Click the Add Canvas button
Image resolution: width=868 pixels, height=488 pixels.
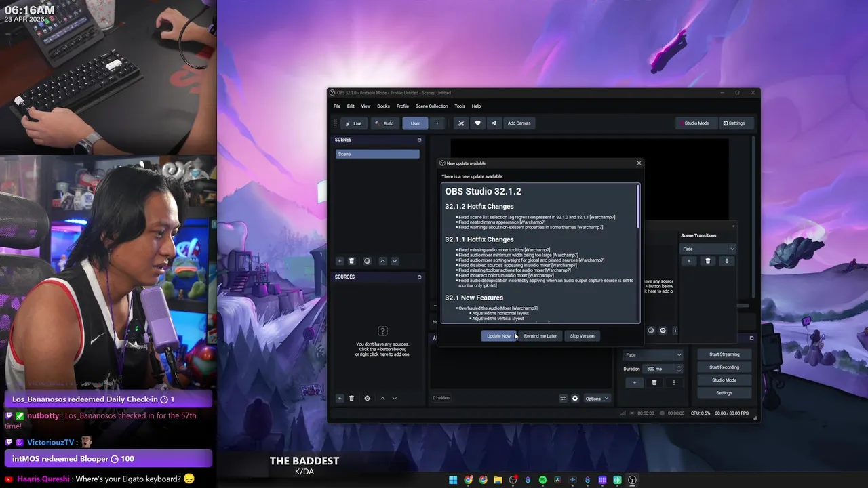(519, 123)
